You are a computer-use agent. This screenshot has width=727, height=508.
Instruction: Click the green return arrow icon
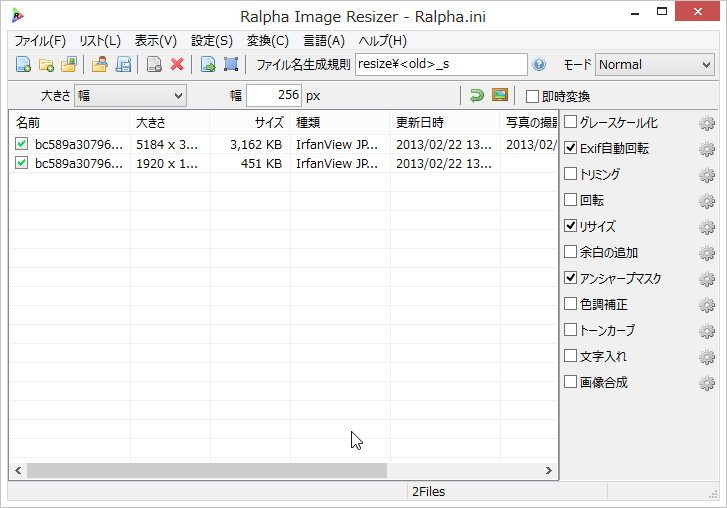coord(477,95)
